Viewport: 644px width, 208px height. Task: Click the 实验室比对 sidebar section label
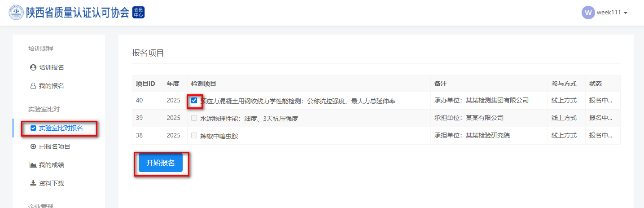click(x=44, y=109)
